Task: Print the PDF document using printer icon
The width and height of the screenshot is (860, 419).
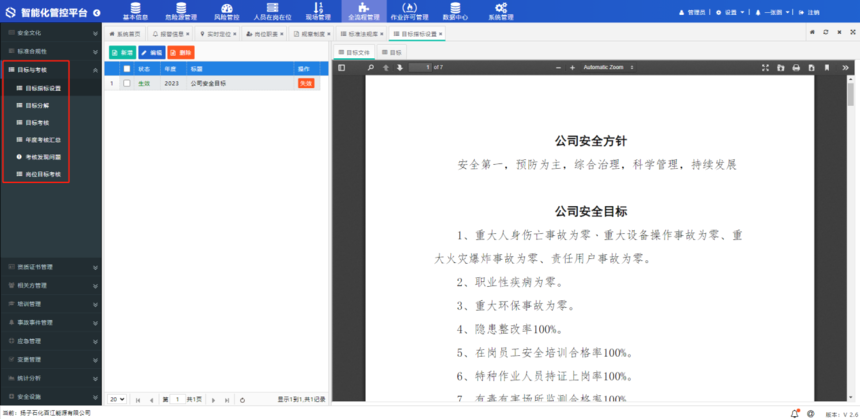Action: pyautogui.click(x=796, y=67)
